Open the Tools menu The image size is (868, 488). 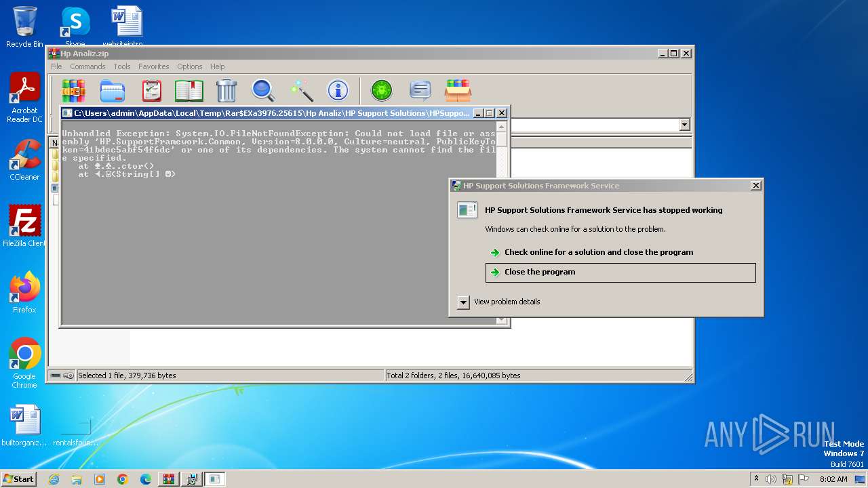pos(122,66)
